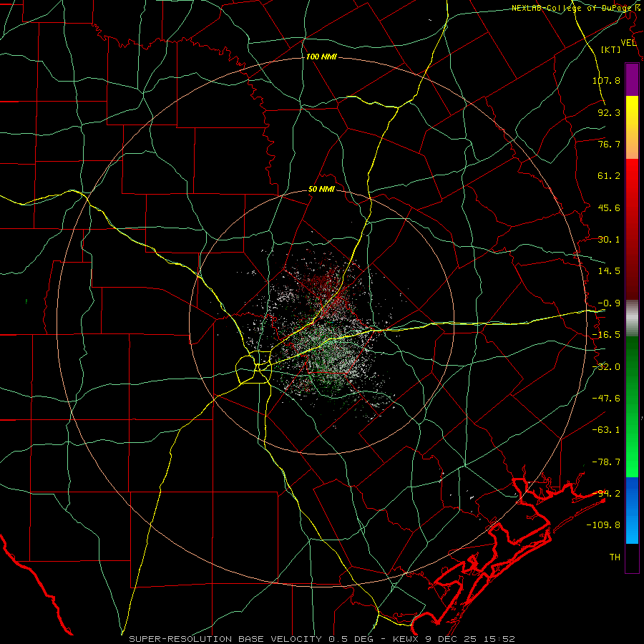Click the bright green color bar segment
644x644 pixels.
point(632,406)
